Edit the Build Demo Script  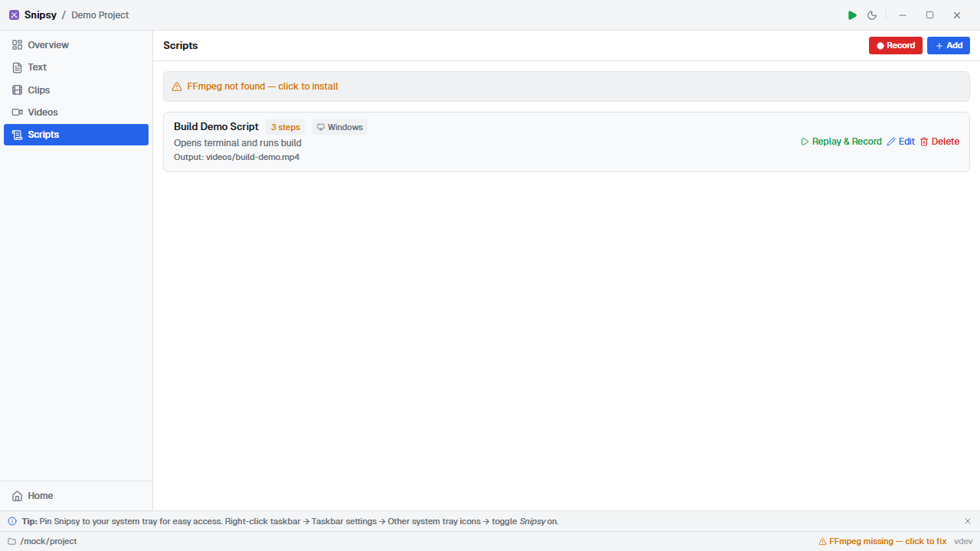pos(900,142)
